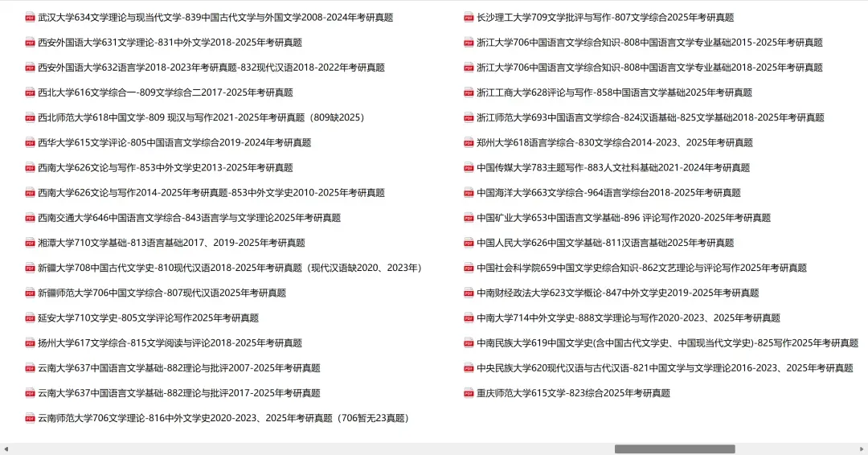The height and width of the screenshot is (455, 868).
Task: Select file 新疆大学708中国古代文学史-810现代汉语
Action: (231, 268)
